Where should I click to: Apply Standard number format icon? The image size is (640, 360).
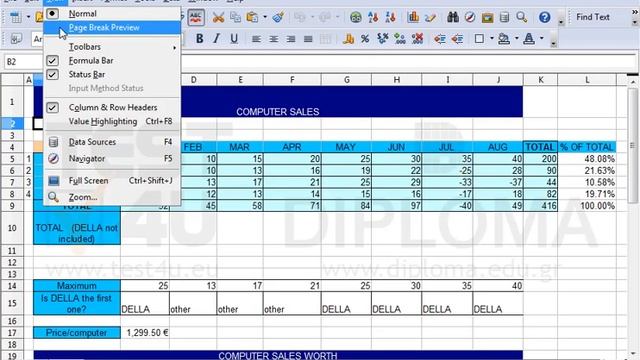(x=382, y=39)
